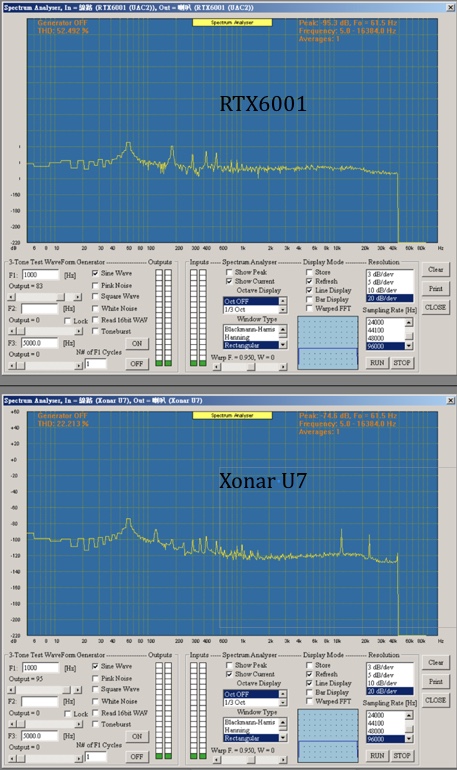The image size is (457, 770).
Task: Close the Xonar U7 window with title bar X
Action: (450, 401)
